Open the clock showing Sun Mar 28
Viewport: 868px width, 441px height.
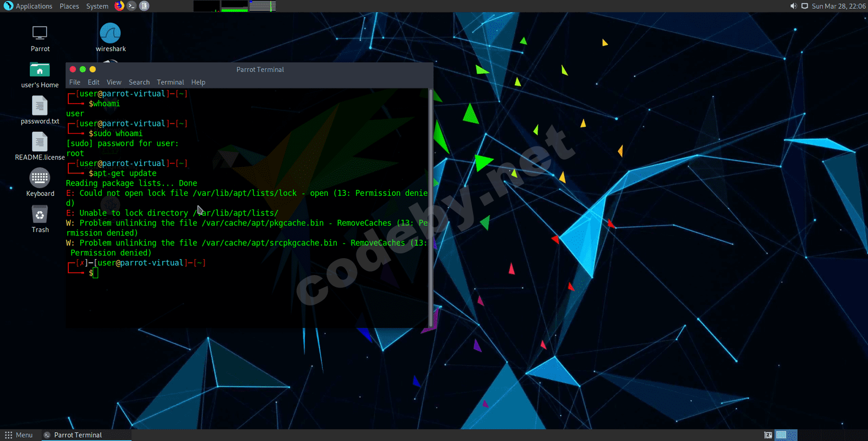click(x=838, y=6)
